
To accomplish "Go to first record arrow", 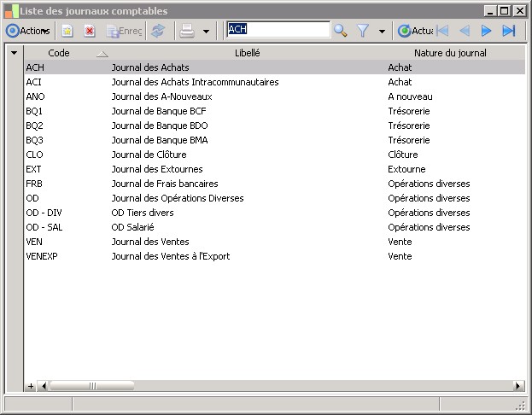I will (442, 31).
